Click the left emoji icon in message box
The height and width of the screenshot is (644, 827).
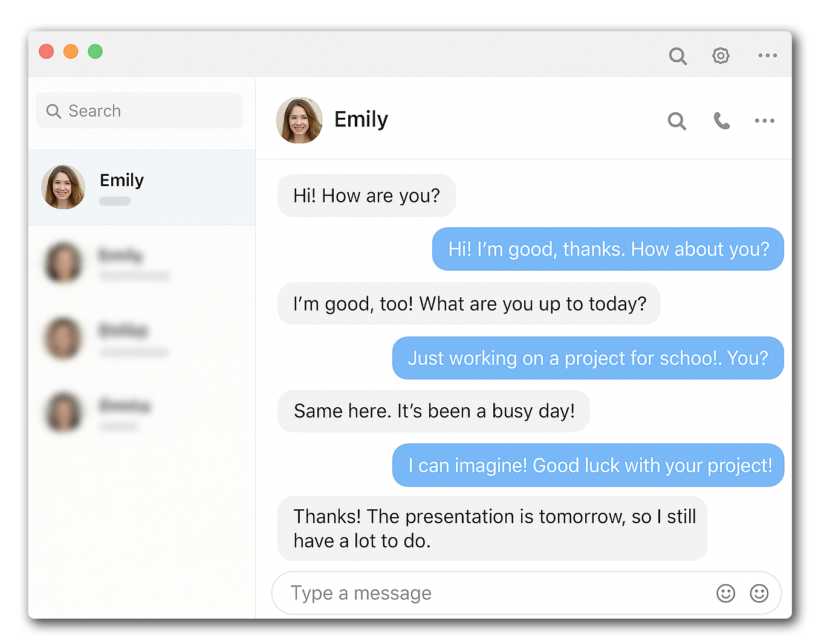pos(725,593)
